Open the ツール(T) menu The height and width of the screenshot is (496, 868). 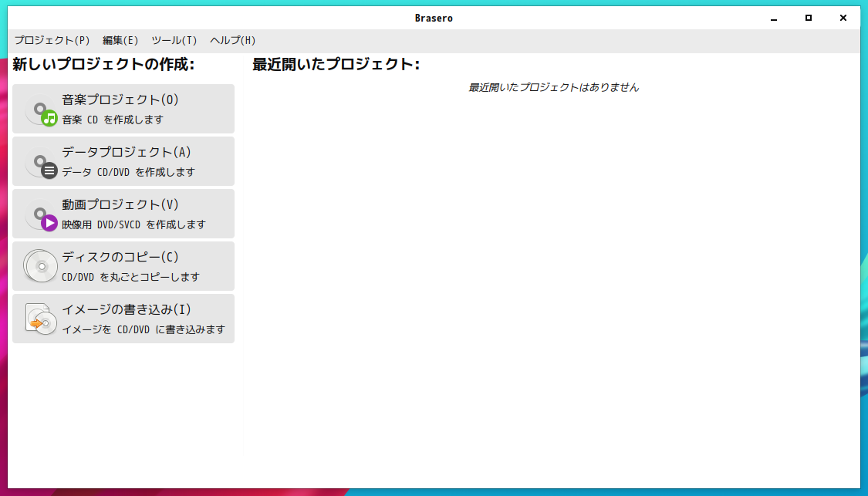174,40
